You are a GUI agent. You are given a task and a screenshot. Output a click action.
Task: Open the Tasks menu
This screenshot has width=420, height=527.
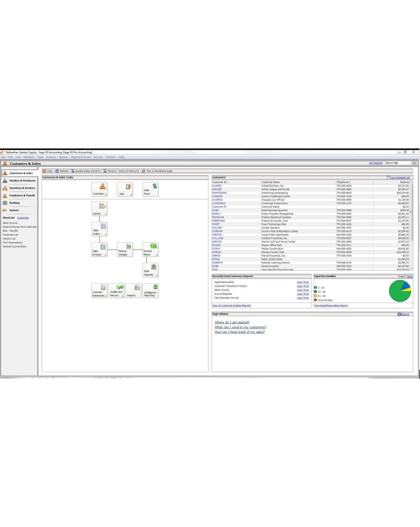point(40,157)
